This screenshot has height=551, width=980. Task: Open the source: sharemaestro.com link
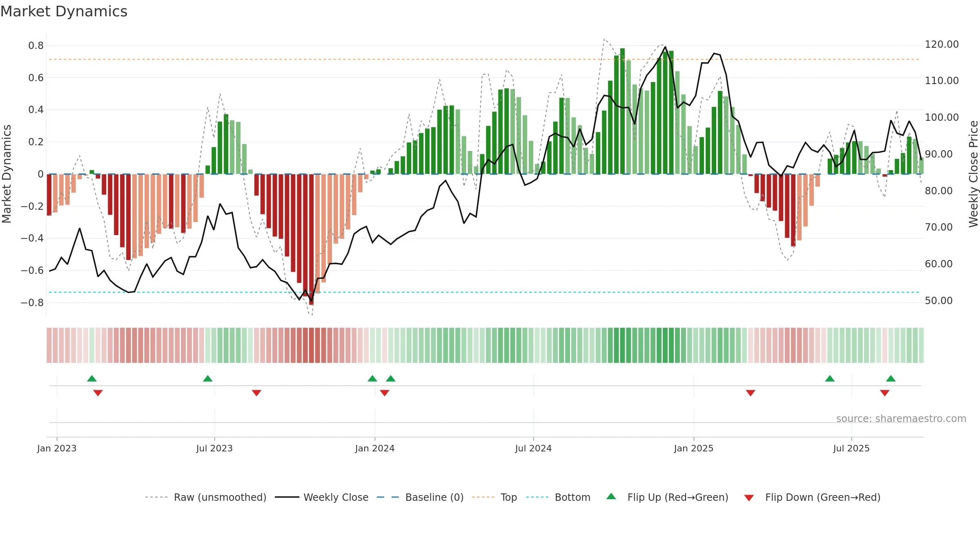click(901, 418)
